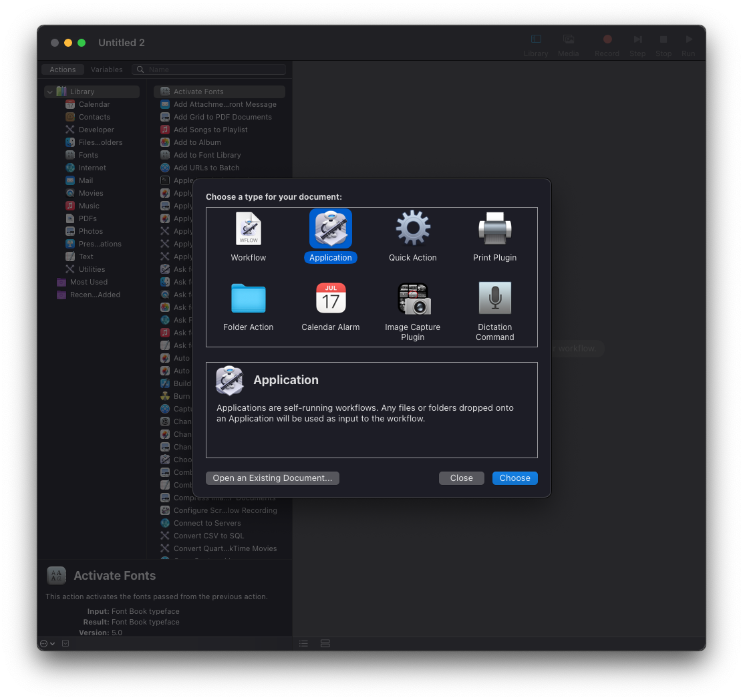This screenshot has width=743, height=700.
Task: Toggle the Library panel in toolbar
Action: tap(536, 44)
